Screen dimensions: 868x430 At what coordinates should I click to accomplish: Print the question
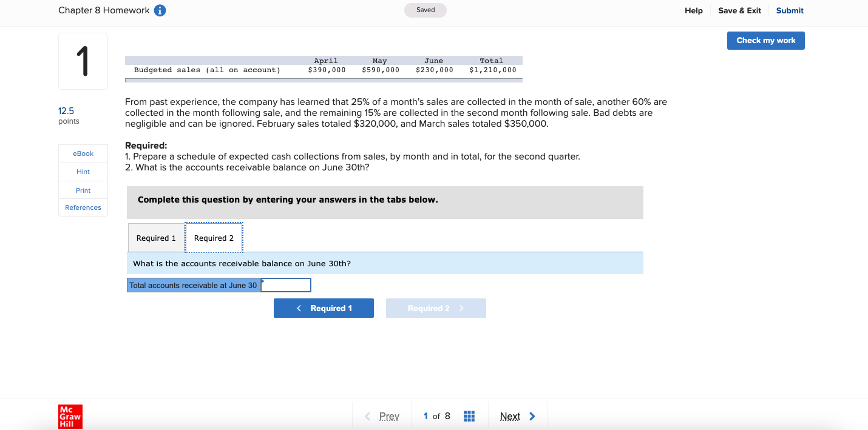coord(83,190)
